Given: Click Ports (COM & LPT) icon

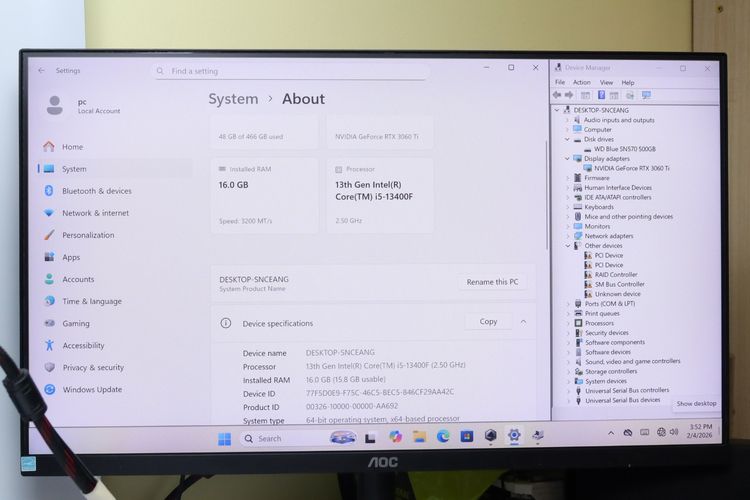Looking at the screenshot, I should click(578, 303).
